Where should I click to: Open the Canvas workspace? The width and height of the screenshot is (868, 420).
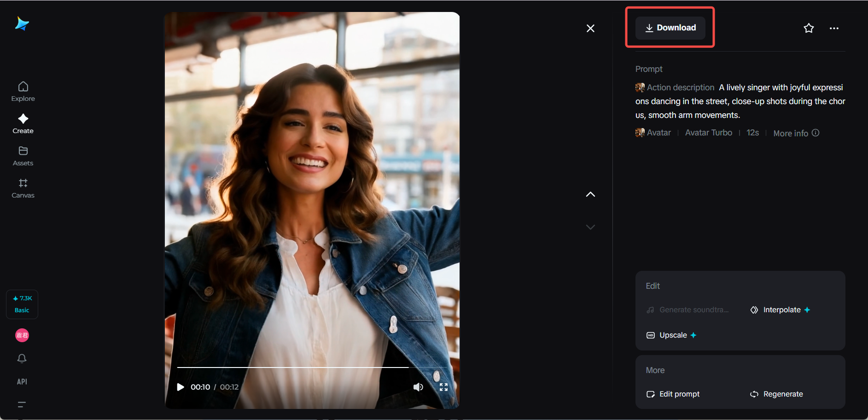(23, 188)
